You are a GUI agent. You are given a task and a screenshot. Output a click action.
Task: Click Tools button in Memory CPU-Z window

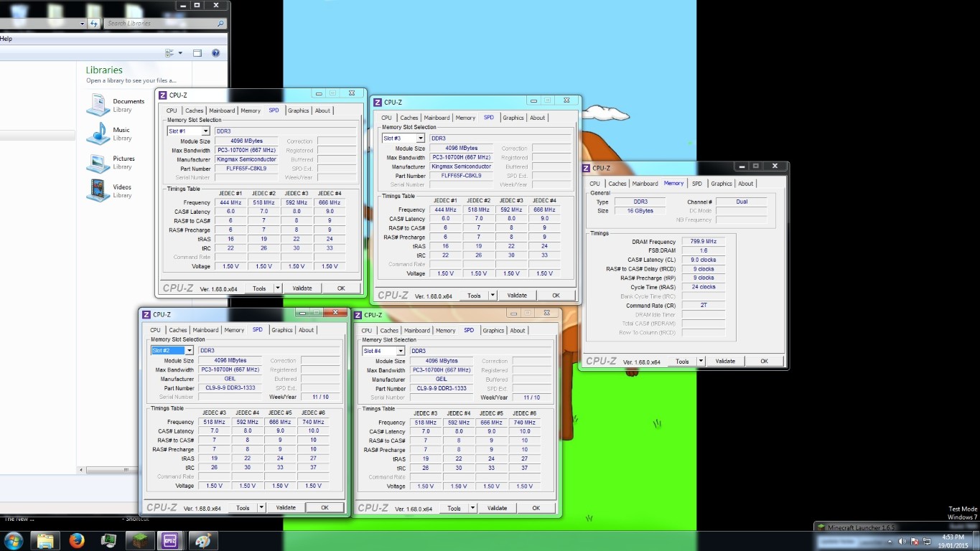coord(682,362)
